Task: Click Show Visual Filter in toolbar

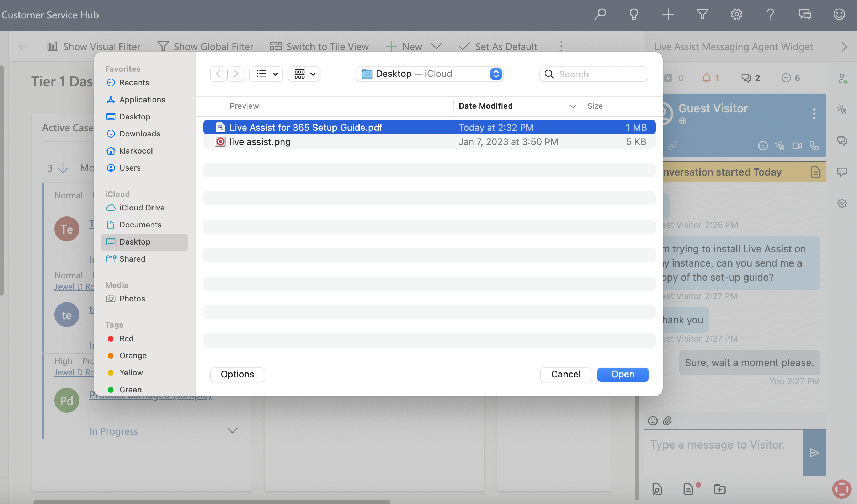Action: [x=94, y=47]
